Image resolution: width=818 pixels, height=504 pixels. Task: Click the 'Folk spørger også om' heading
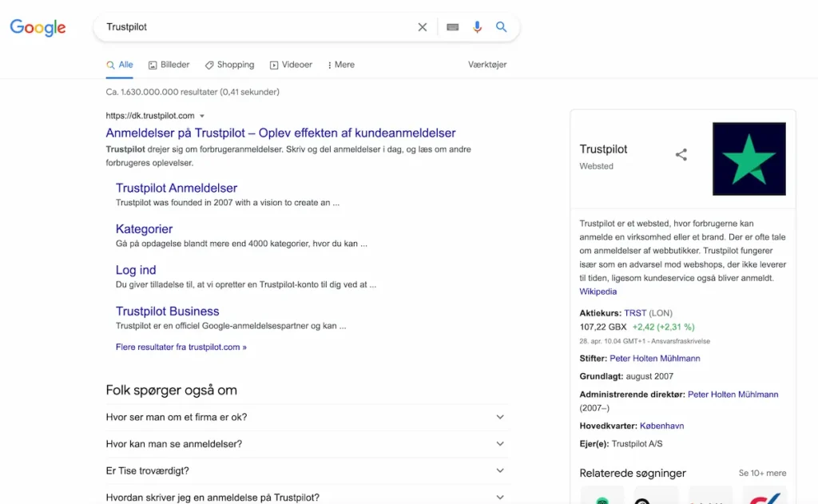point(171,391)
